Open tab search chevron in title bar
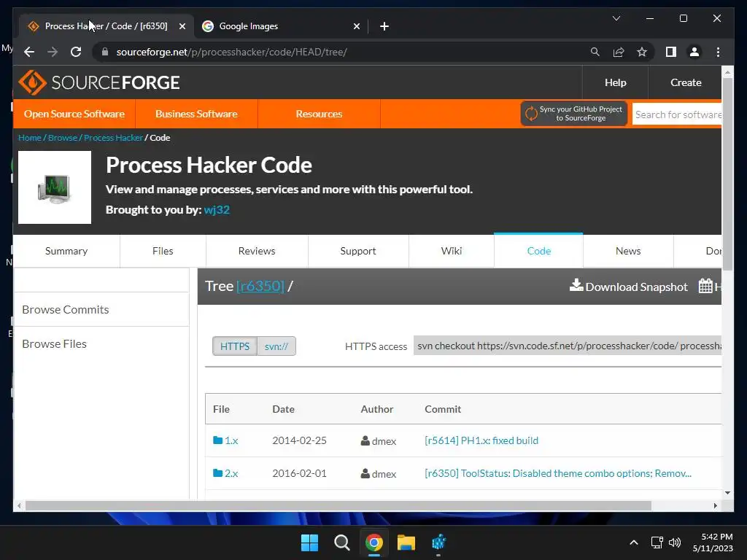 point(616,18)
